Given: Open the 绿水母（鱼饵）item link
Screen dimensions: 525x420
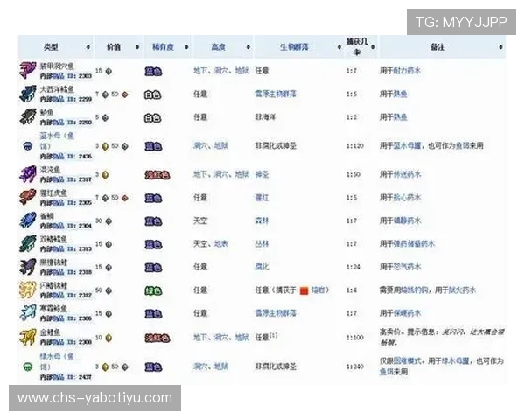Looking at the screenshot, I should (57, 361).
